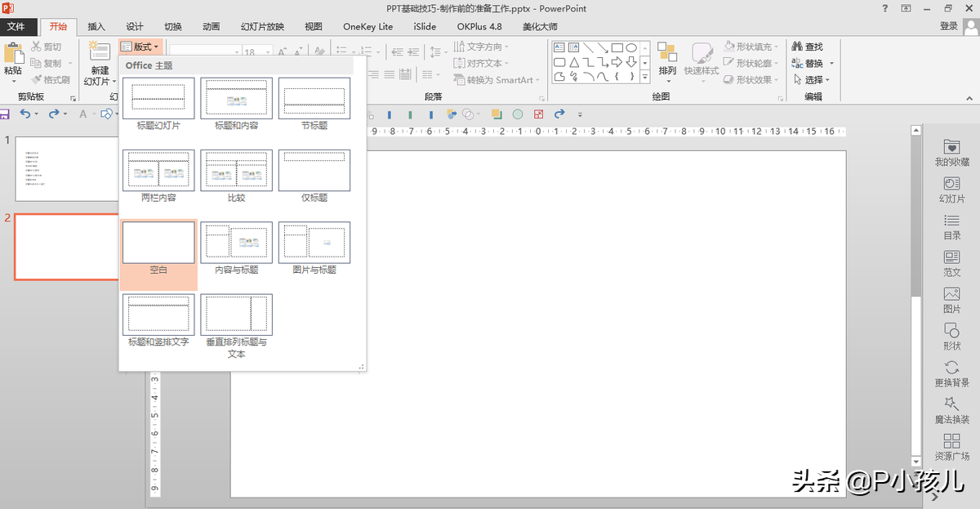Open the File (文件) tab
Viewport: 980px width, 509px height.
pyautogui.click(x=16, y=26)
